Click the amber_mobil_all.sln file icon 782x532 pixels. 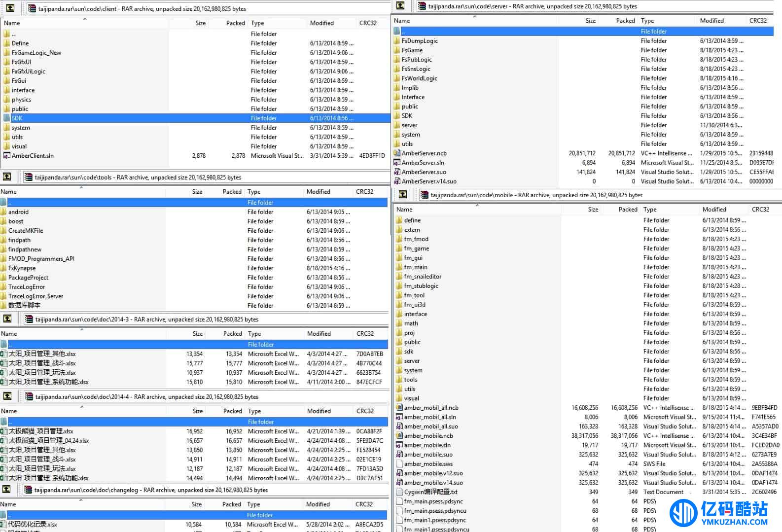point(399,417)
